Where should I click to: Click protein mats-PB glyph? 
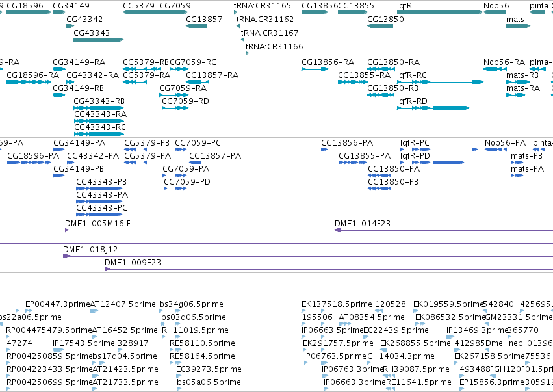click(x=517, y=163)
